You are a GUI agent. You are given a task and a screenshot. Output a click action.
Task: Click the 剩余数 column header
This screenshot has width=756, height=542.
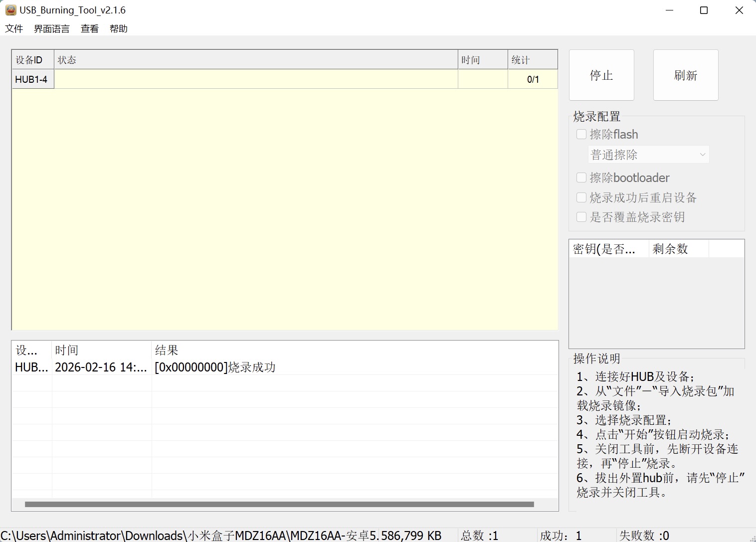click(678, 249)
